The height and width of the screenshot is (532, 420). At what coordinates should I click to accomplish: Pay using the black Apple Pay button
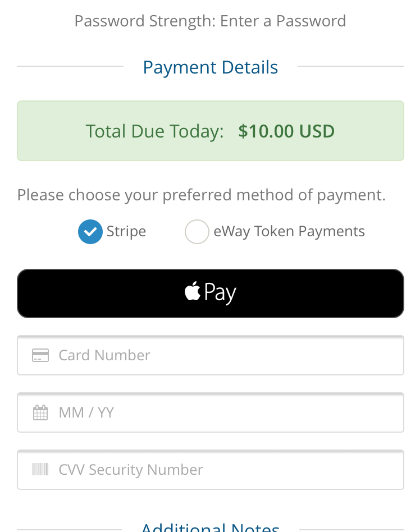211,293
